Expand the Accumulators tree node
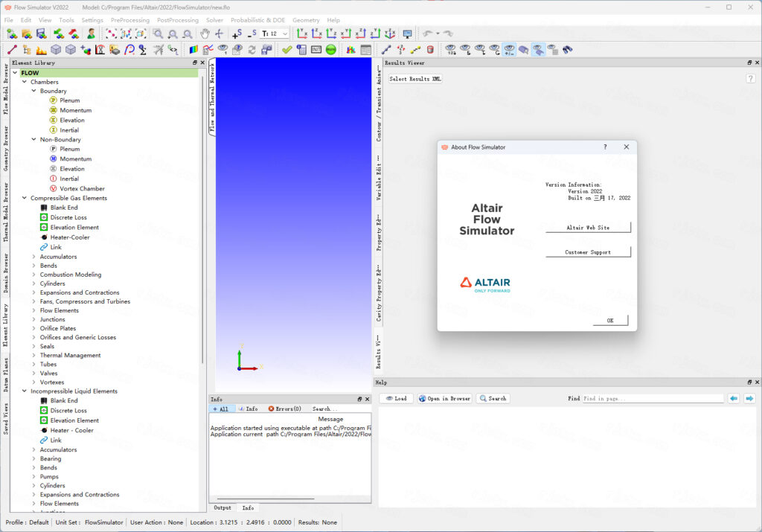 [34, 257]
